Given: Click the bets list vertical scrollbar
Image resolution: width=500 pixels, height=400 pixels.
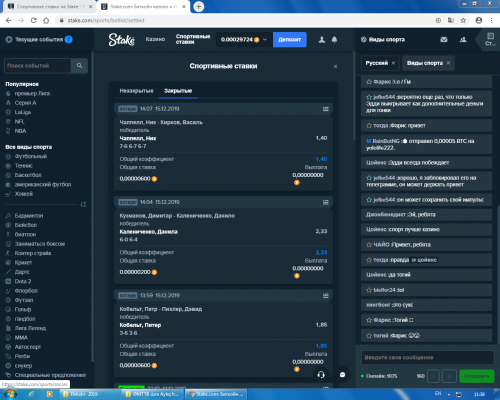Looking at the screenshot, I should point(354,96).
